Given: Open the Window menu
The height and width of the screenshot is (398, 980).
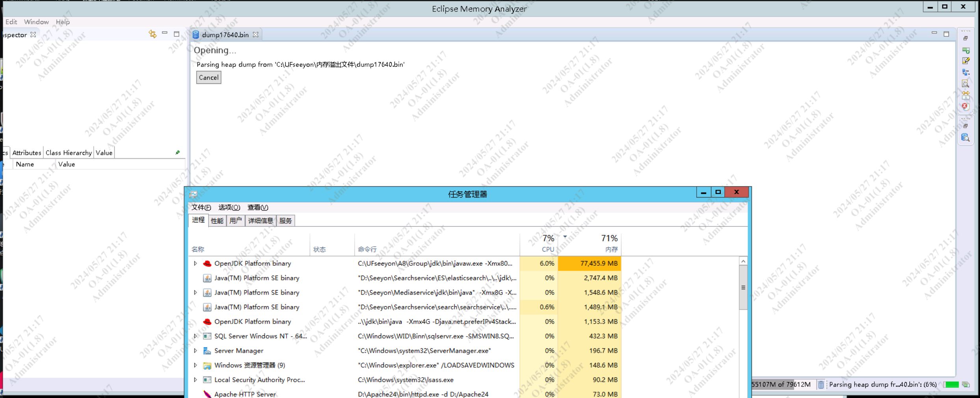Looking at the screenshot, I should (x=36, y=22).
